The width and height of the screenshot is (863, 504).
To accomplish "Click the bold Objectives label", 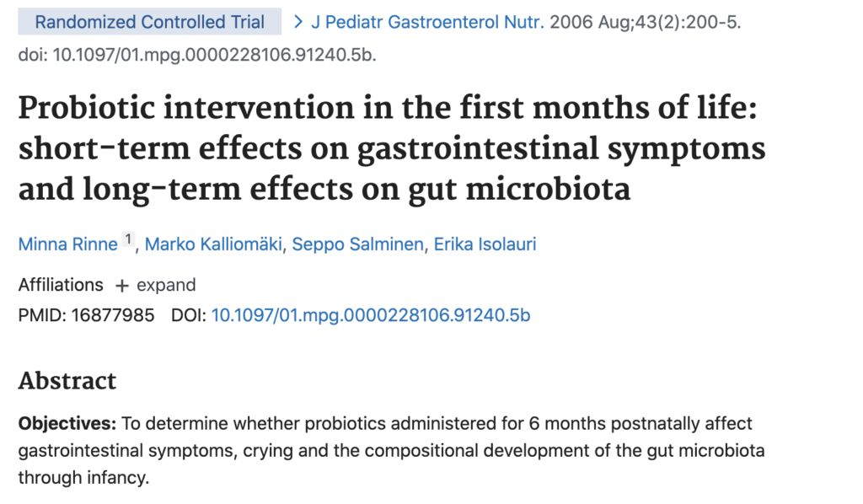I will pos(67,423).
